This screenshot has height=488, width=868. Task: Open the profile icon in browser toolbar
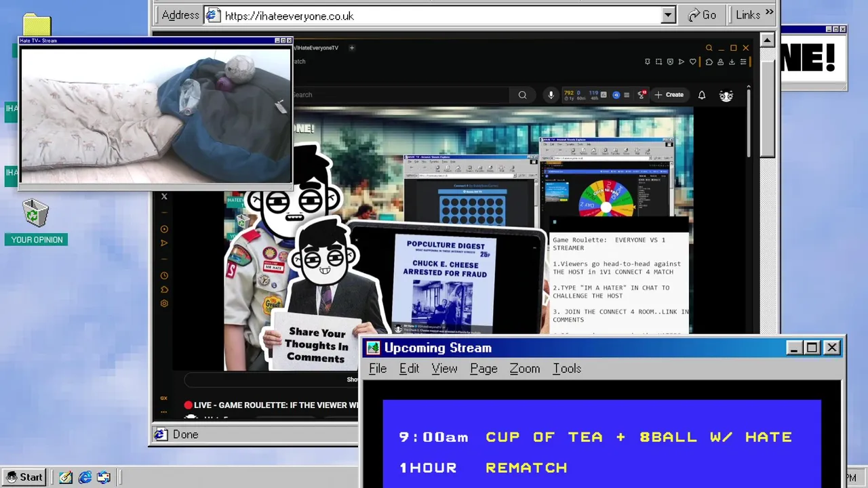tap(720, 62)
